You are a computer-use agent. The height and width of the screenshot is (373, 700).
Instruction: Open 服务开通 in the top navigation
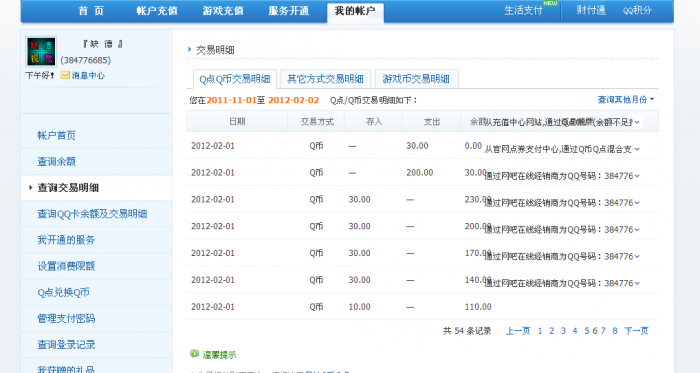pyautogui.click(x=289, y=11)
